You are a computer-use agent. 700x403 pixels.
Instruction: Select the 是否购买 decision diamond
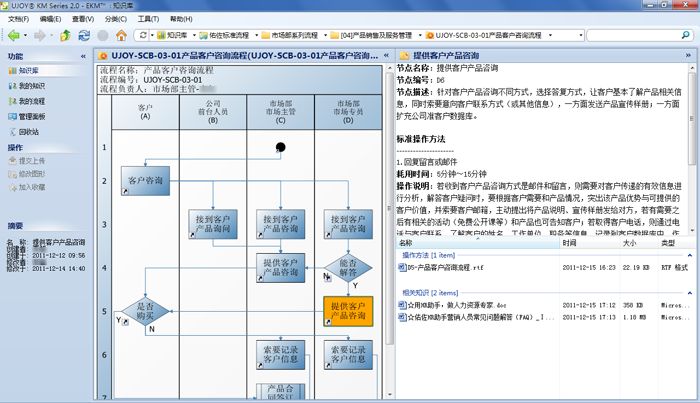145,311
